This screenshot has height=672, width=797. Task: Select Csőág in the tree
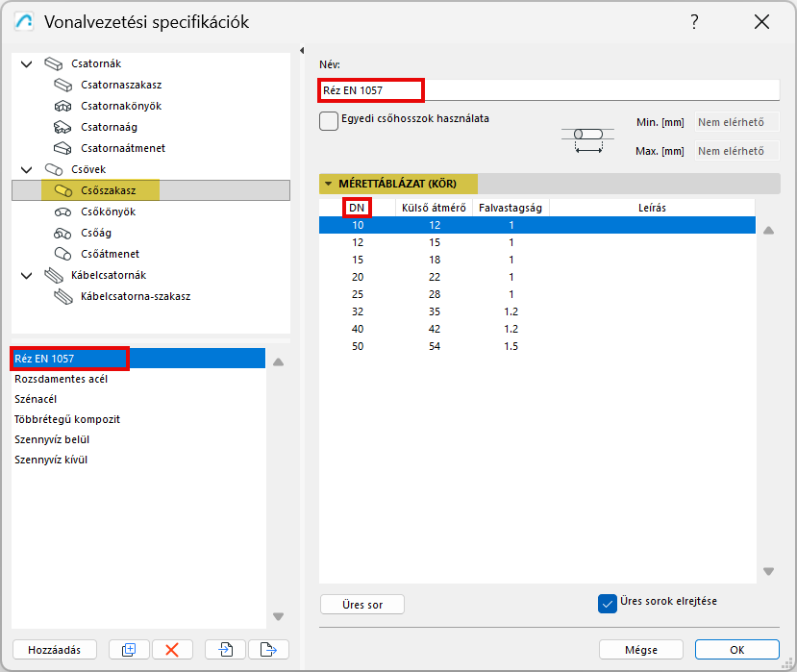click(96, 233)
